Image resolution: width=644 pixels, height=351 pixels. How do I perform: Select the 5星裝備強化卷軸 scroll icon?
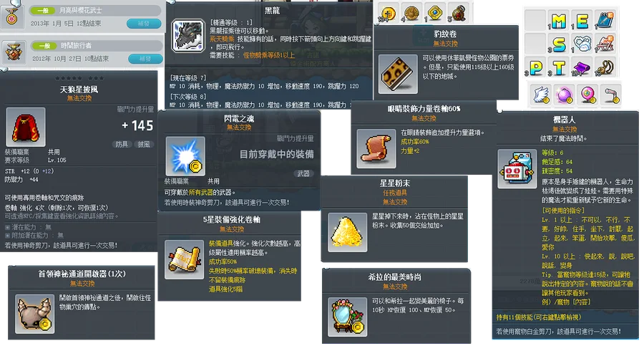[185, 260]
